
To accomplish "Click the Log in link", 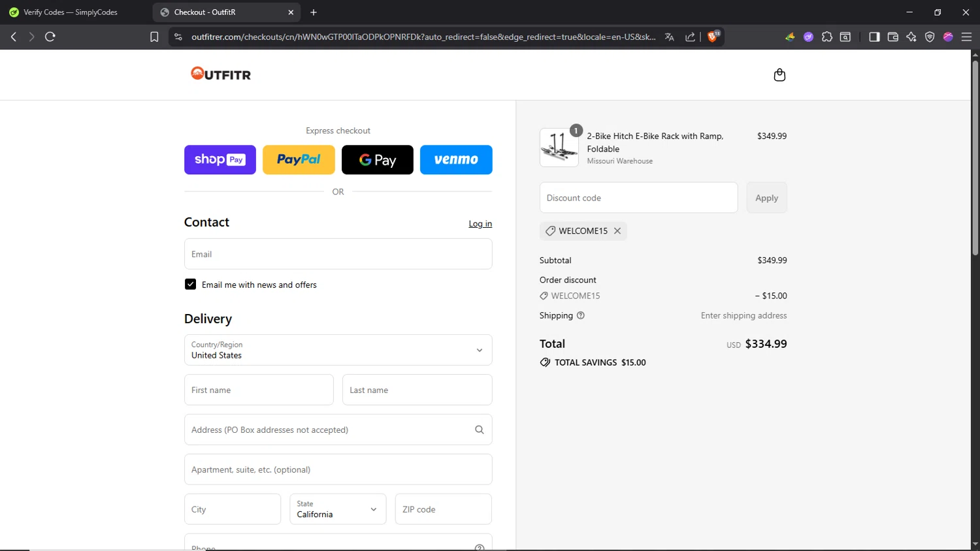I will (x=480, y=224).
